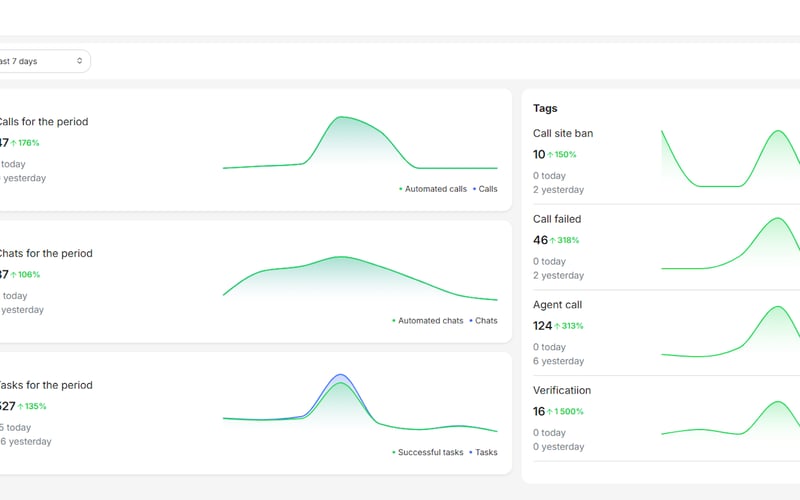Click the Verificatiion sparkline chart
The height and width of the screenshot is (500, 800).
pos(731,418)
